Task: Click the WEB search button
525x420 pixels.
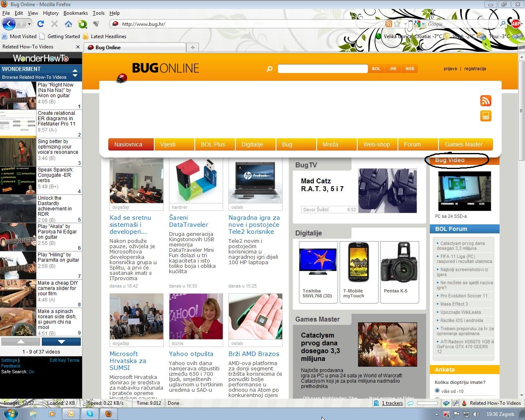Action: tap(410, 69)
